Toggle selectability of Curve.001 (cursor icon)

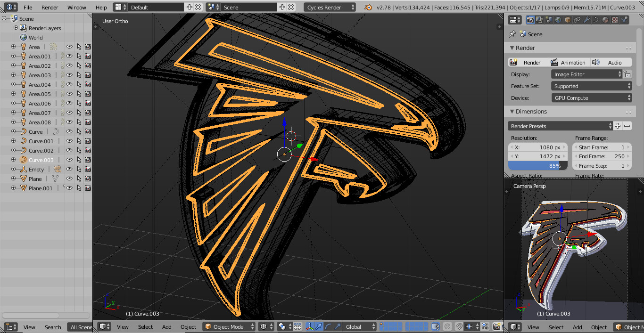tap(79, 141)
